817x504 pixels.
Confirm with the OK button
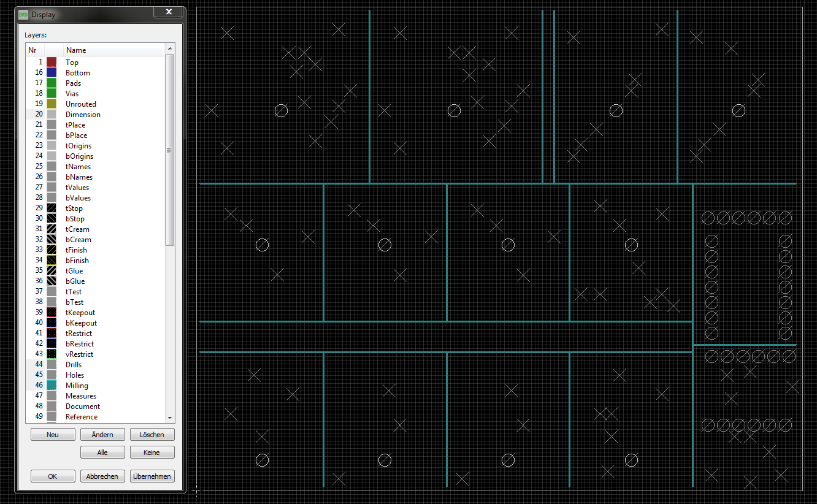tap(53, 476)
